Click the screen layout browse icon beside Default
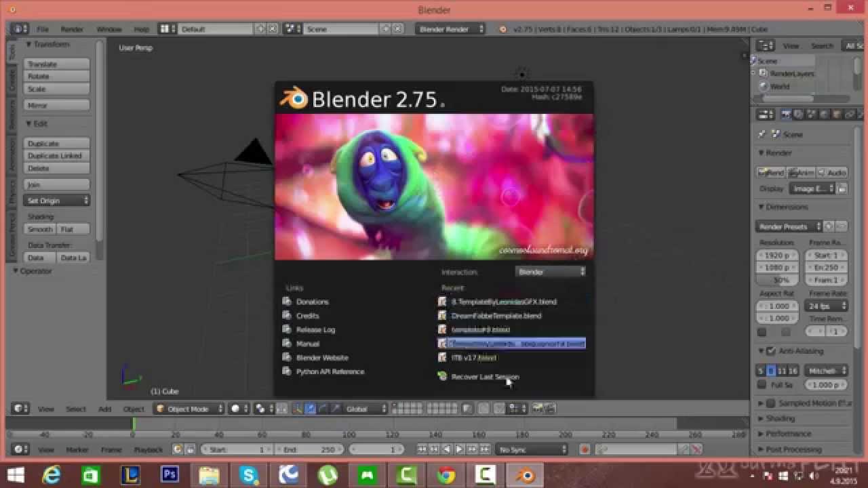Screen dimensions: 868x488 pos(167,29)
